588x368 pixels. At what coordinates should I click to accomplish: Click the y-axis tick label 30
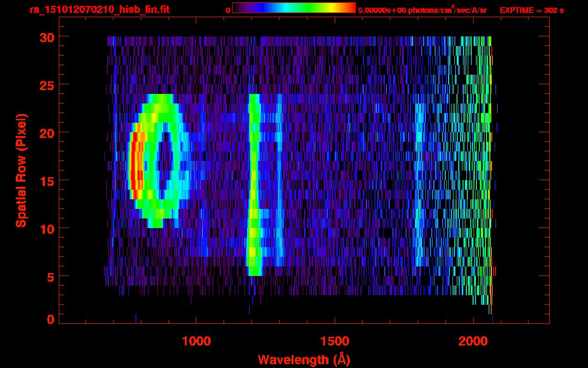point(46,37)
